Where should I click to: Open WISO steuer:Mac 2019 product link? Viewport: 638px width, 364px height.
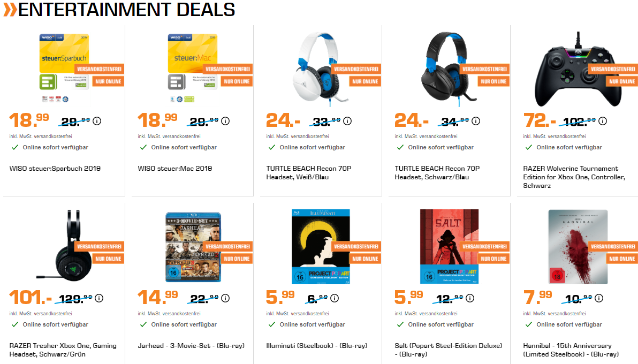pyautogui.click(x=175, y=169)
